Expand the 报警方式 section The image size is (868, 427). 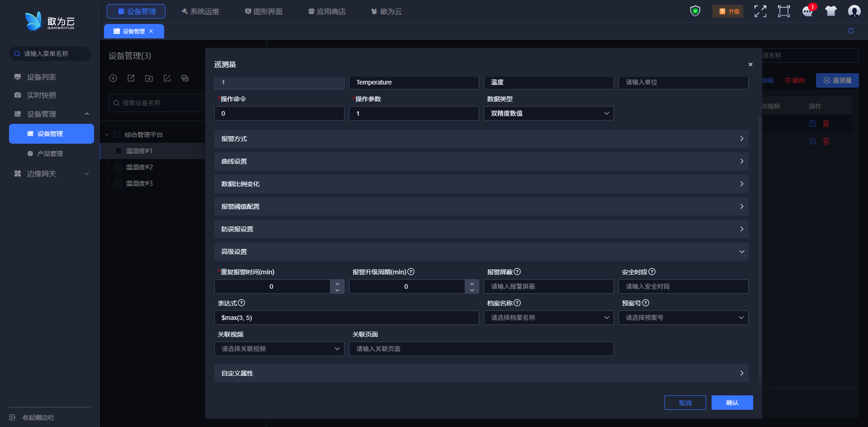click(x=481, y=139)
